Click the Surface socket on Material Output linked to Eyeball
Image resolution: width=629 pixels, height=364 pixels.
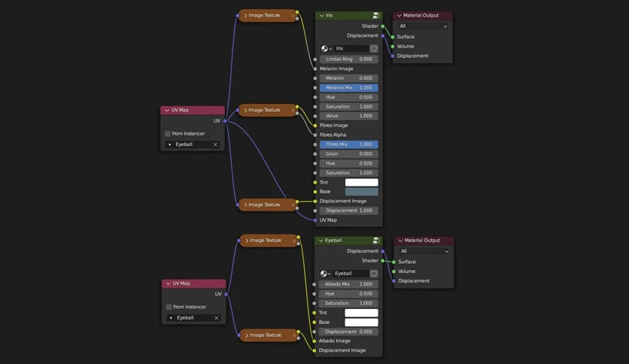(394, 262)
